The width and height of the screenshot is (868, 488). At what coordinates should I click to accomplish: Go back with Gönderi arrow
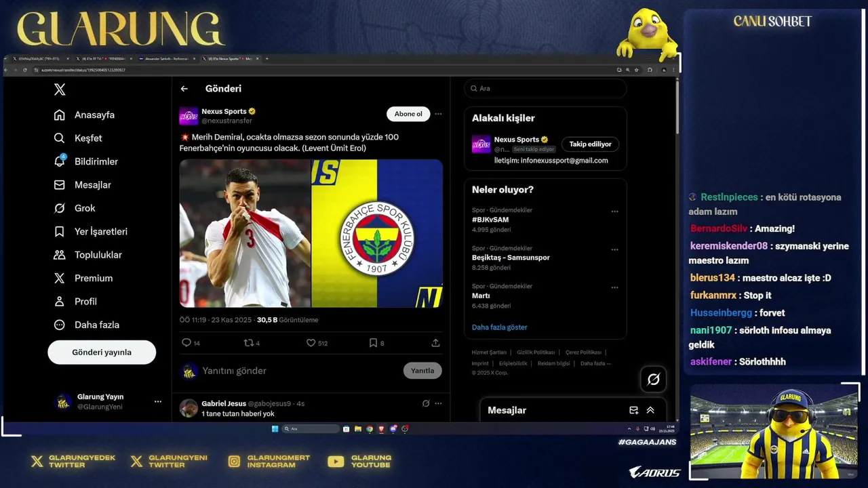click(184, 89)
